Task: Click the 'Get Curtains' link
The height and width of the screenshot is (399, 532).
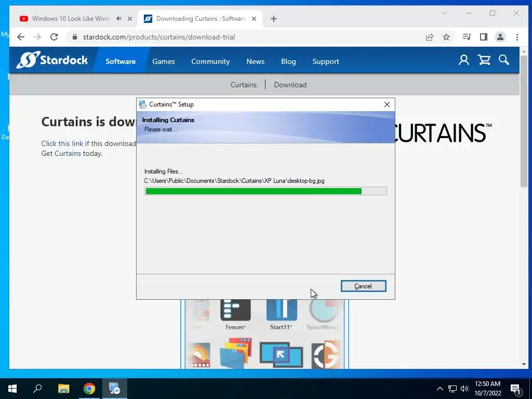Action: 61,153
